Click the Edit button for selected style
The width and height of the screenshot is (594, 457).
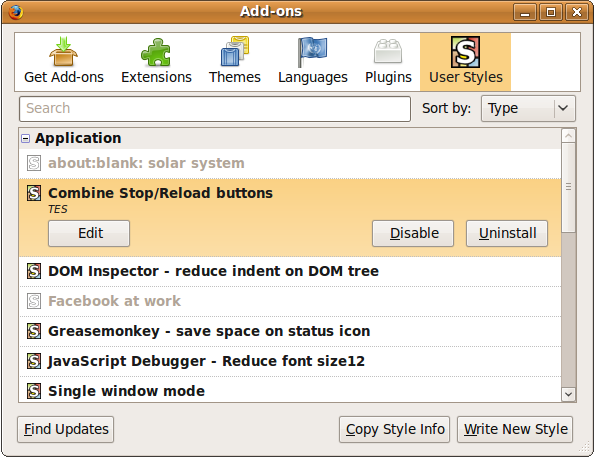(89, 233)
